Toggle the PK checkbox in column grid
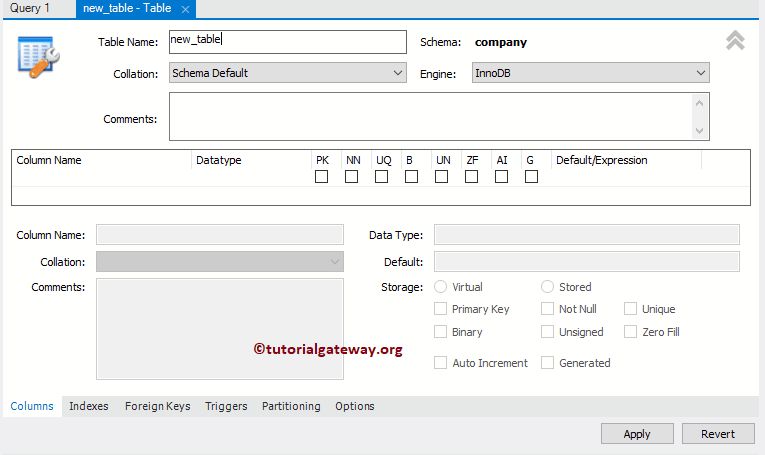Viewport: 765px width, 455px height. 322,177
